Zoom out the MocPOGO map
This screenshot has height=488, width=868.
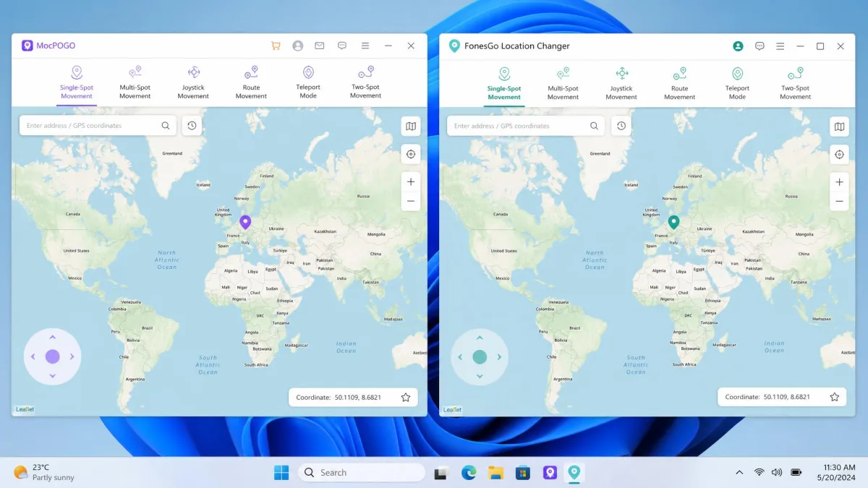pos(411,201)
